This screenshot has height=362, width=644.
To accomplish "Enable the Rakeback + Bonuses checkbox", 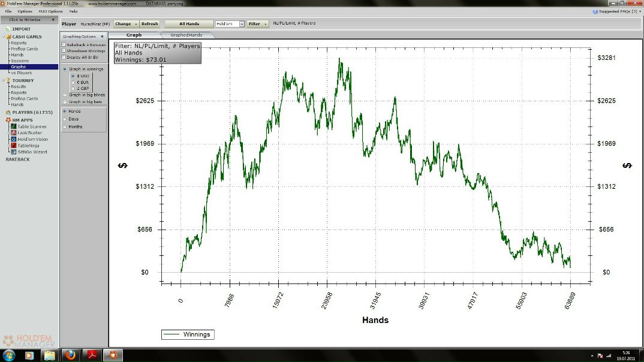I will click(x=64, y=45).
